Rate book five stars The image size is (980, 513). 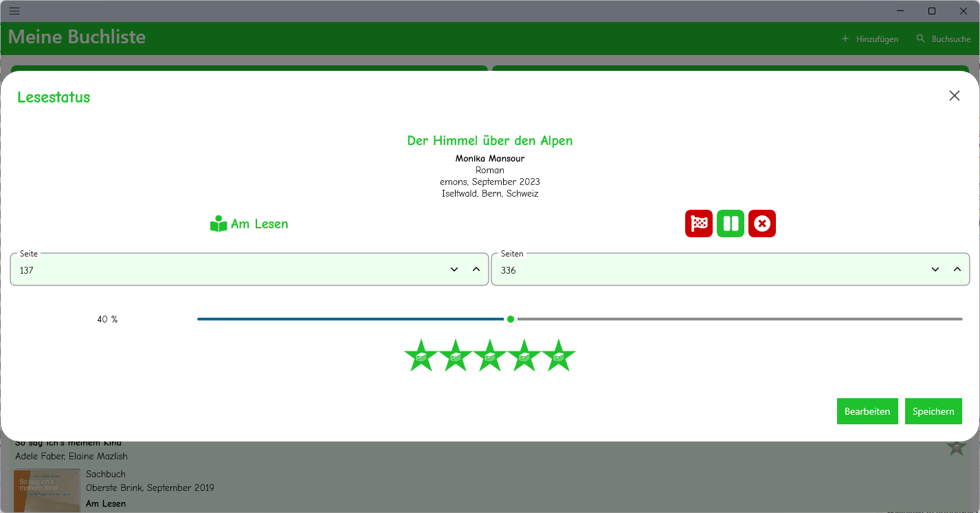(559, 356)
